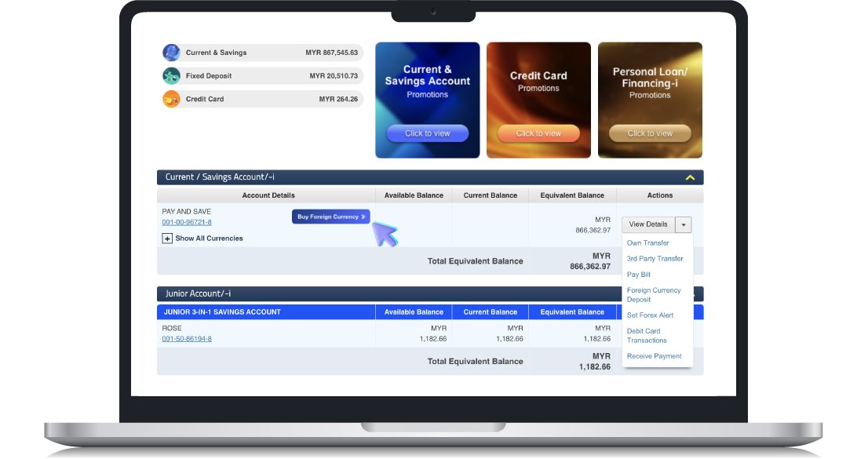Open the dropdown arrow beside View Details
The height and width of the screenshot is (459, 868).
click(684, 225)
